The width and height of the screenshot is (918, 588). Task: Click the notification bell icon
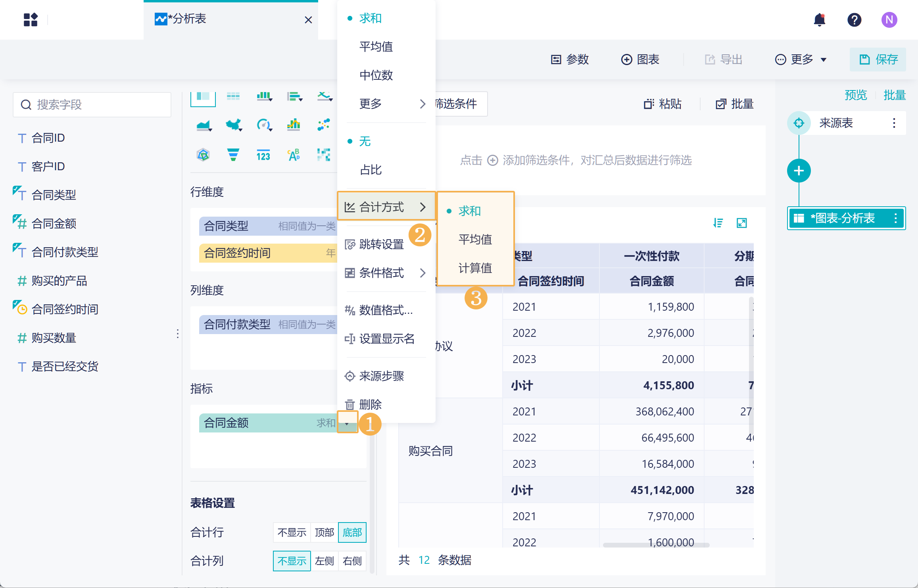pyautogui.click(x=819, y=19)
